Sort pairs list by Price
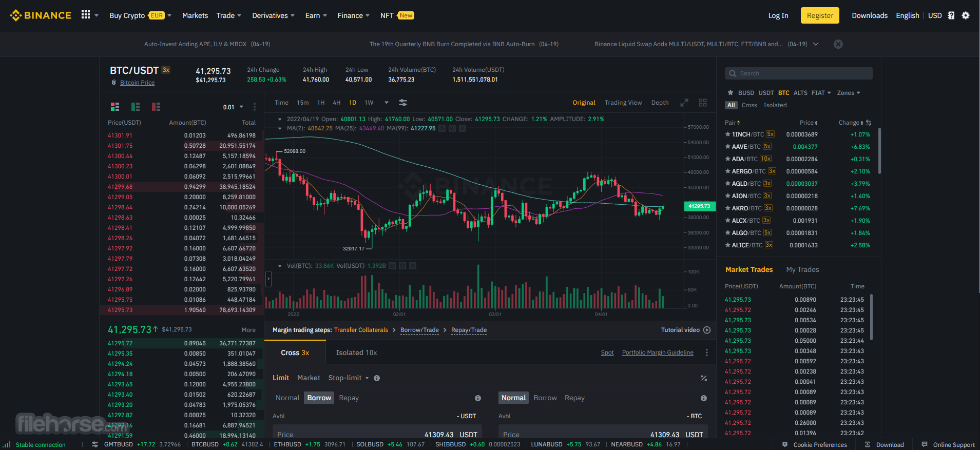980x450 pixels. [809, 123]
